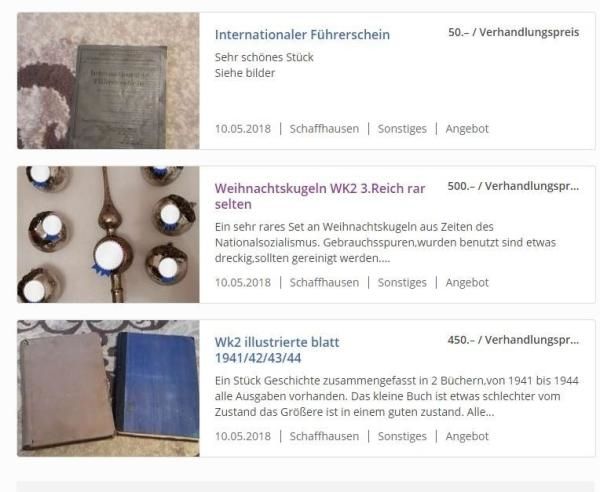Click Angebot tag in Weihnachtskugeln listing
The height and width of the screenshot is (492, 600).
pos(467,282)
